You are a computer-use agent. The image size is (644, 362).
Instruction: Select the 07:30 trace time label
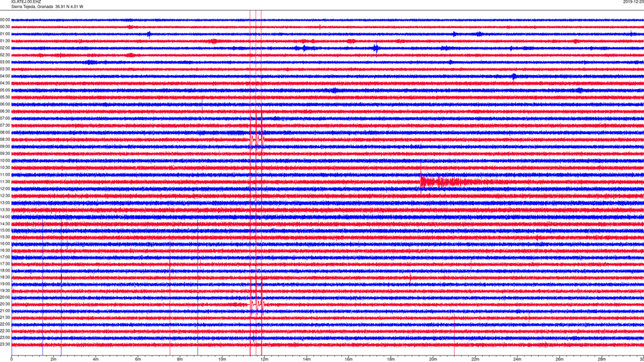click(x=5, y=125)
